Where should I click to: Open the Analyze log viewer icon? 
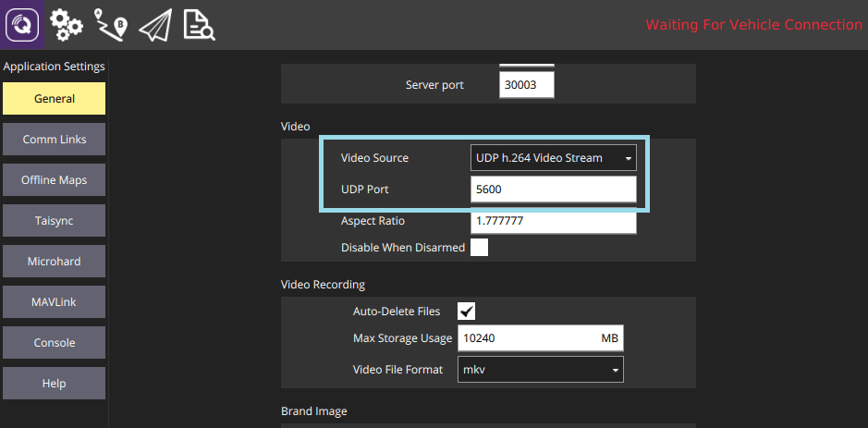(199, 25)
